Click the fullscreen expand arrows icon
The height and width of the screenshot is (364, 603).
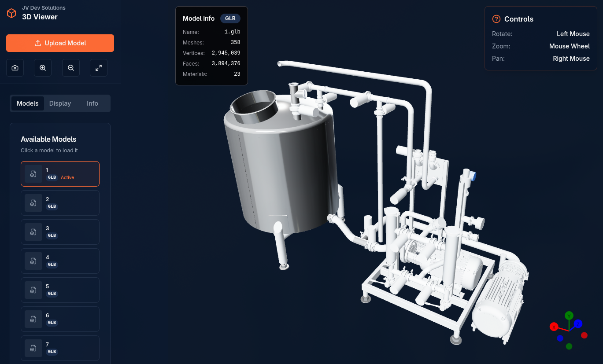point(99,68)
